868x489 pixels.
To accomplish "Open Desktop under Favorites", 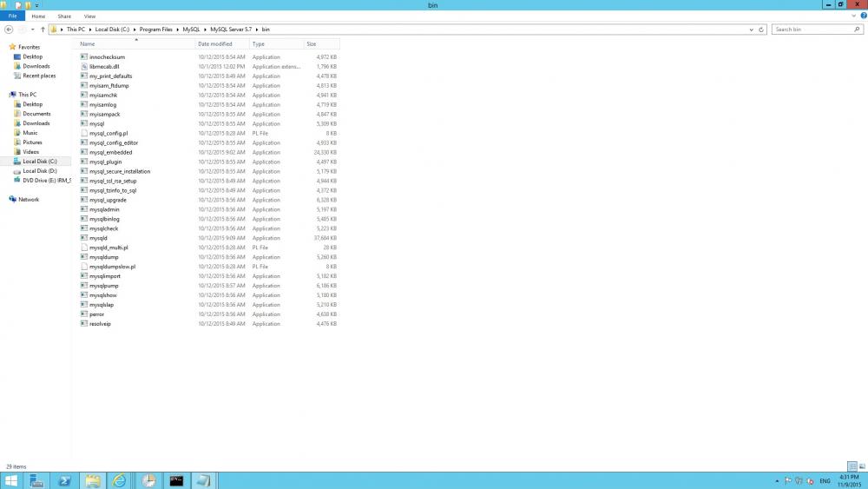I will [33, 56].
